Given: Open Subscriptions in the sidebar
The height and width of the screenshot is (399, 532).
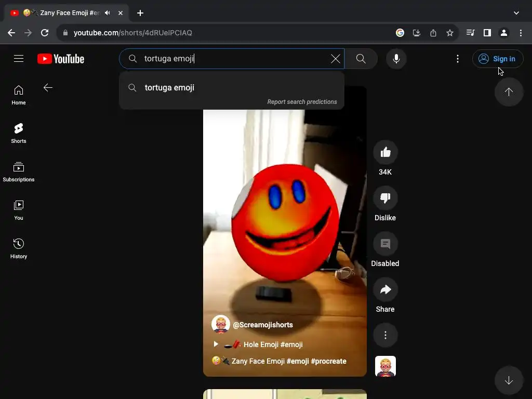Looking at the screenshot, I should [19, 172].
